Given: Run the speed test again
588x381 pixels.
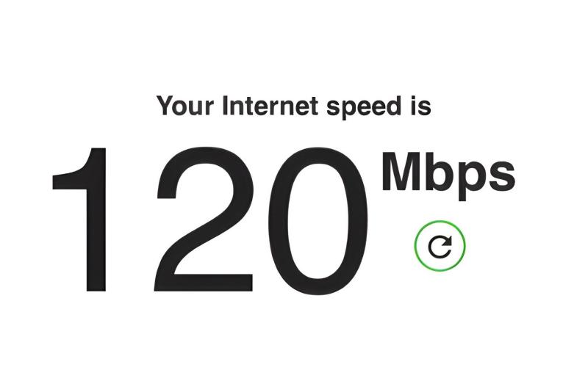Looking at the screenshot, I should tap(440, 246).
